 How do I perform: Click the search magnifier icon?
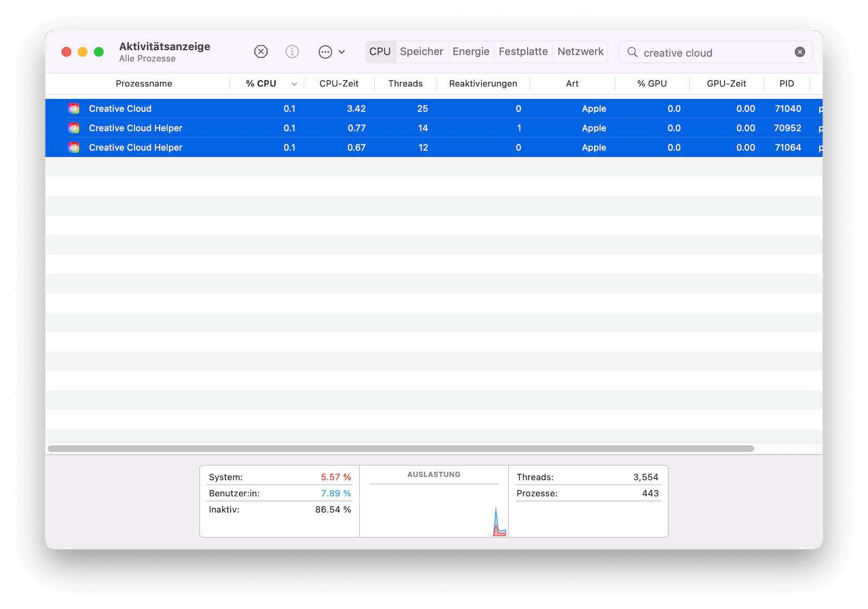click(x=632, y=52)
